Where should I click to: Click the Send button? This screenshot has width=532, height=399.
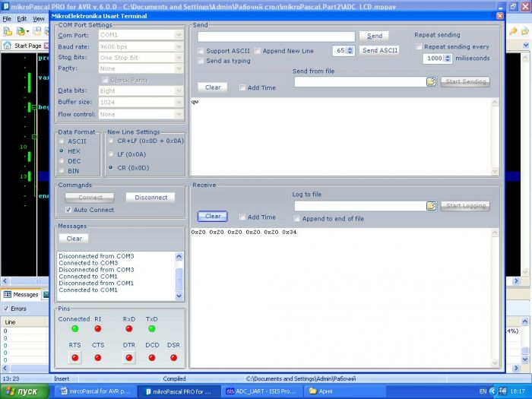click(x=374, y=36)
